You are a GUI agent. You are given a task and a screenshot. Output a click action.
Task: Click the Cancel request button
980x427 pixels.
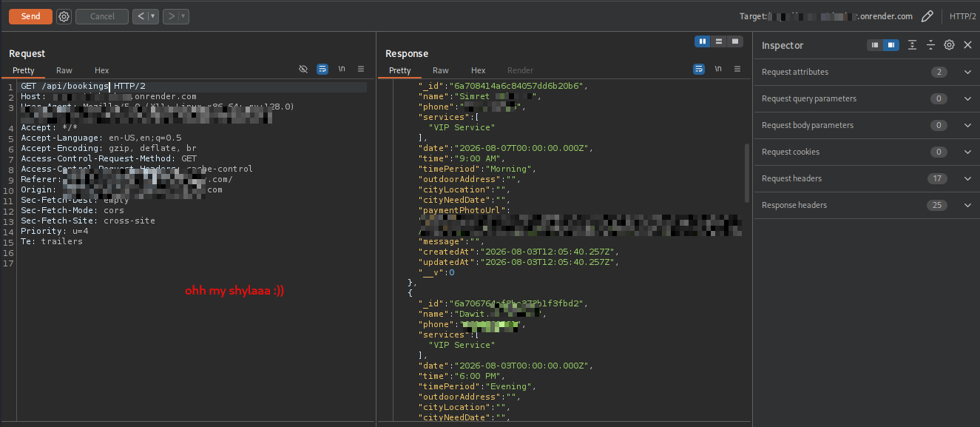(102, 16)
